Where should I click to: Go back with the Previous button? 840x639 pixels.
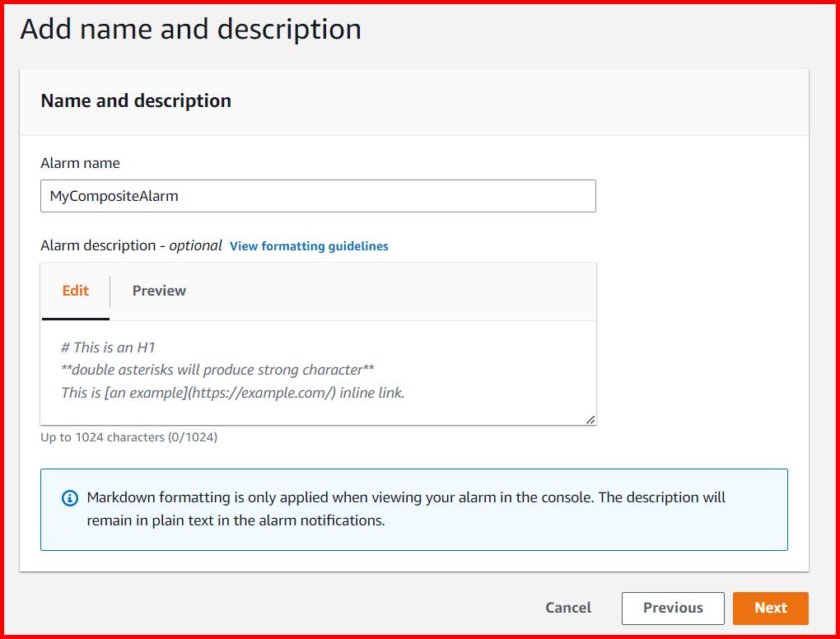pos(673,608)
